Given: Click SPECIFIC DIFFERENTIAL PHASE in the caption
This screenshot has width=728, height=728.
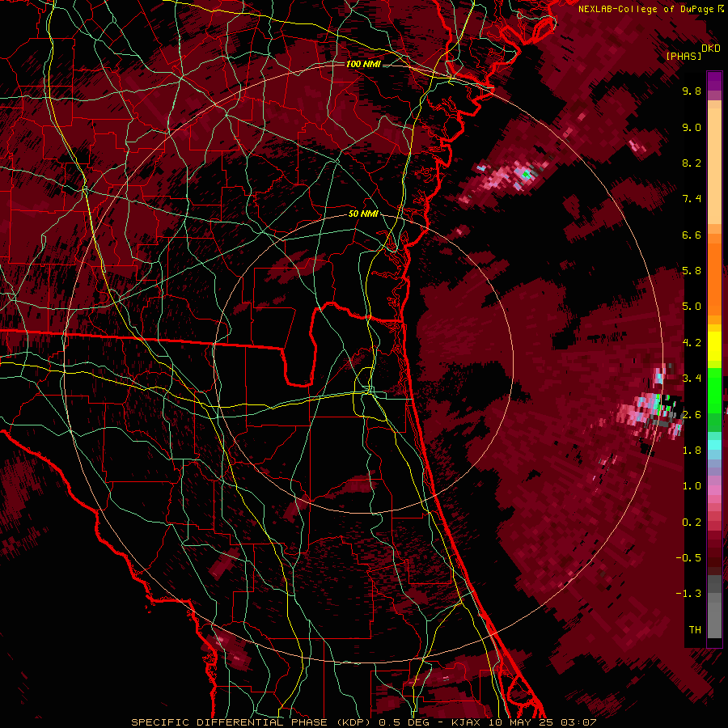Looking at the screenshot, I should (228, 722).
